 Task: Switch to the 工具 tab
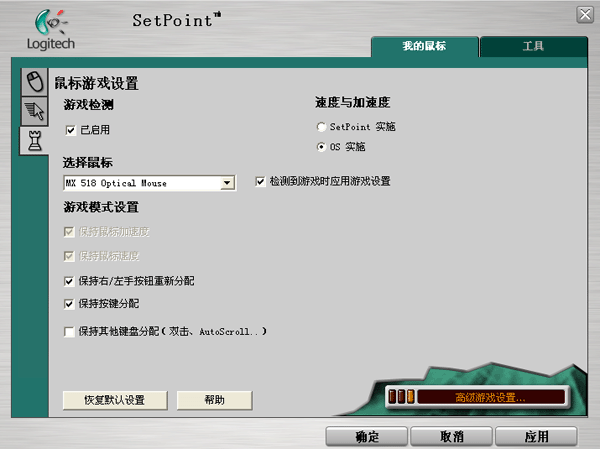coord(533,46)
